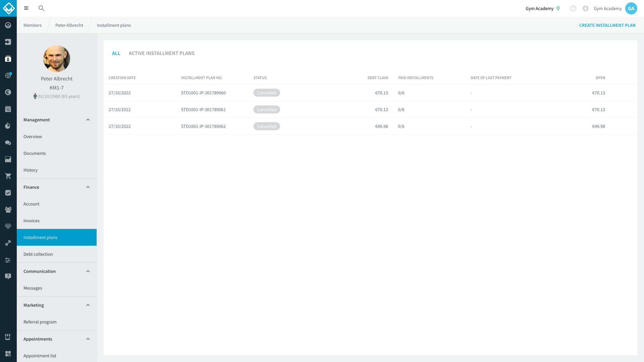The height and width of the screenshot is (362, 644).
Task: Open the chart image icon in the sidebar
Action: (8, 159)
